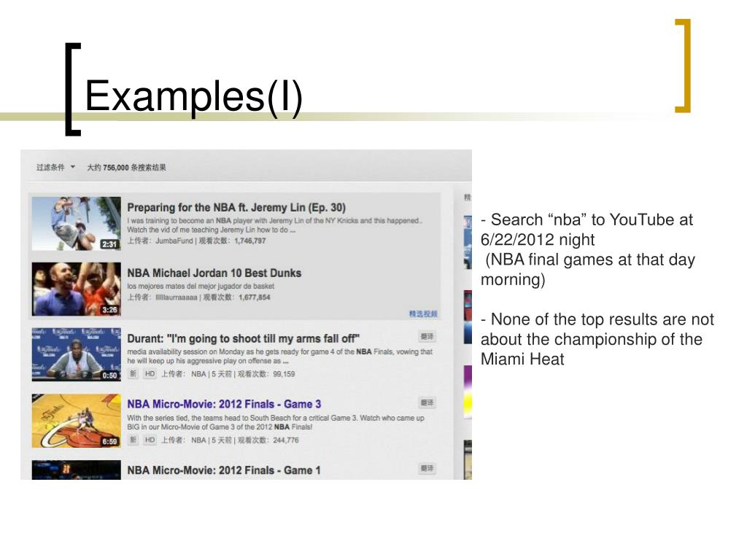
Task: Click the JumbaFund uploader name
Action: coord(174,241)
